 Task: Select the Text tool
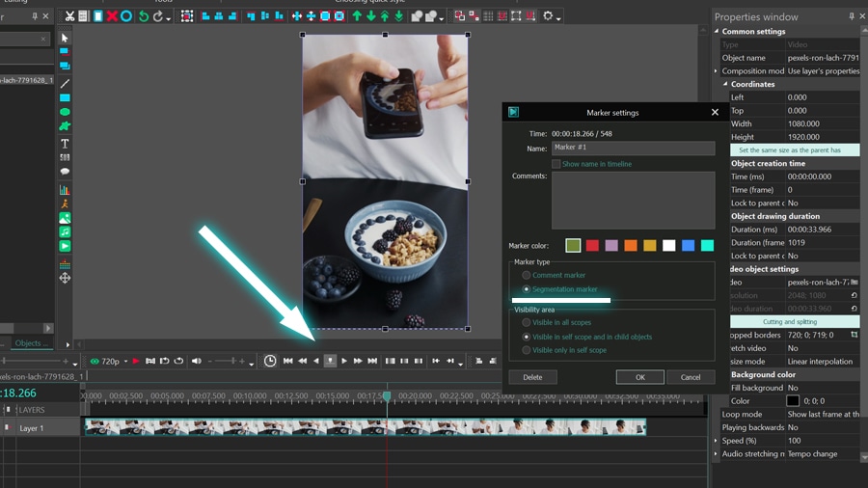tap(65, 144)
